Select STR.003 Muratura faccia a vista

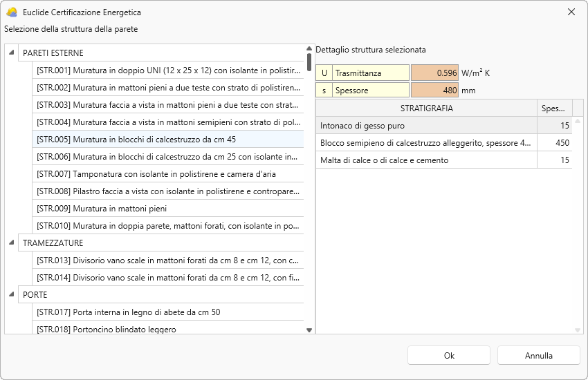(167, 105)
